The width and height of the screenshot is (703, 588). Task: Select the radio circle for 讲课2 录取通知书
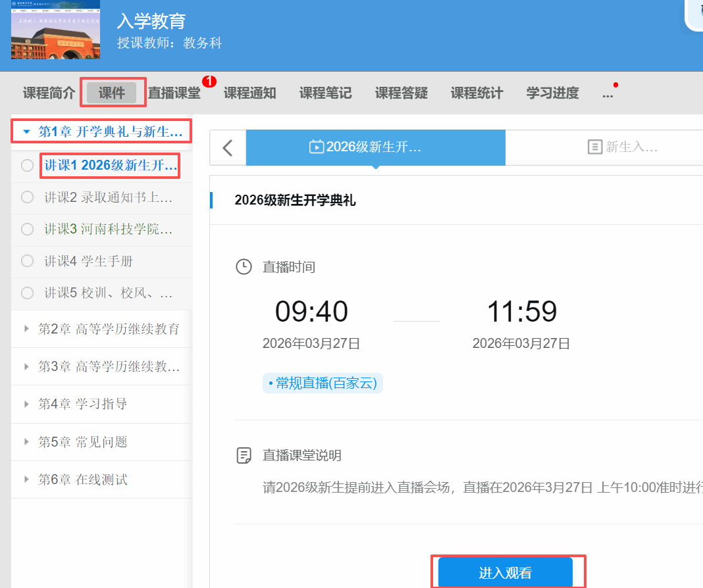(28, 197)
